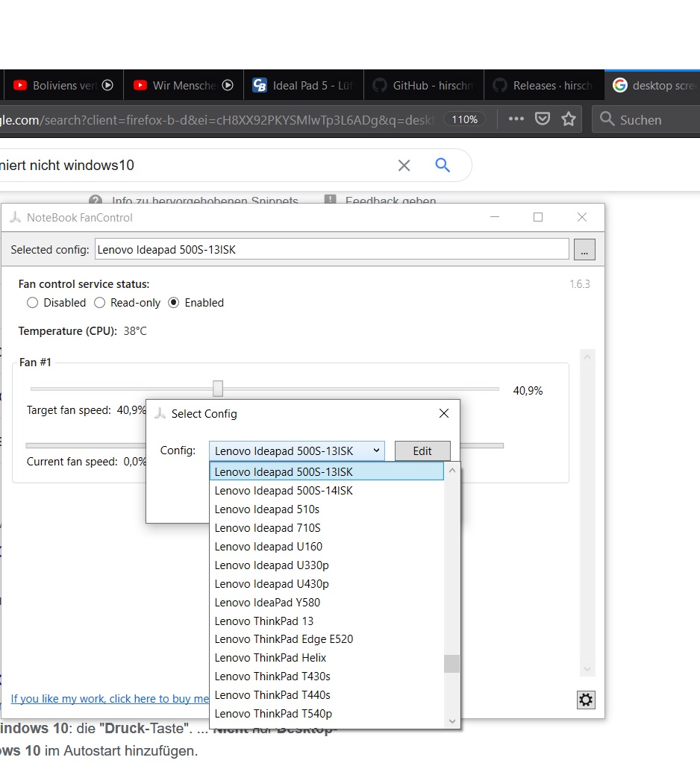Choose Lenovo ThinkPad 13 config

coord(327,621)
